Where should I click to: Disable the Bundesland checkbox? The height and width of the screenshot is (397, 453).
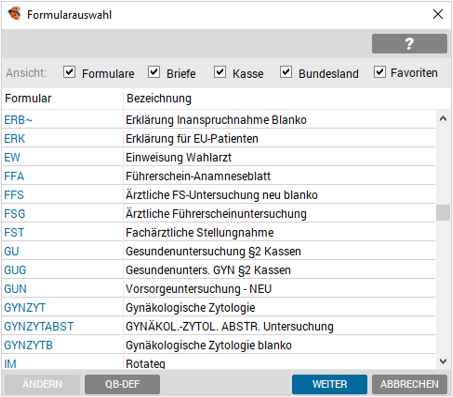point(286,72)
